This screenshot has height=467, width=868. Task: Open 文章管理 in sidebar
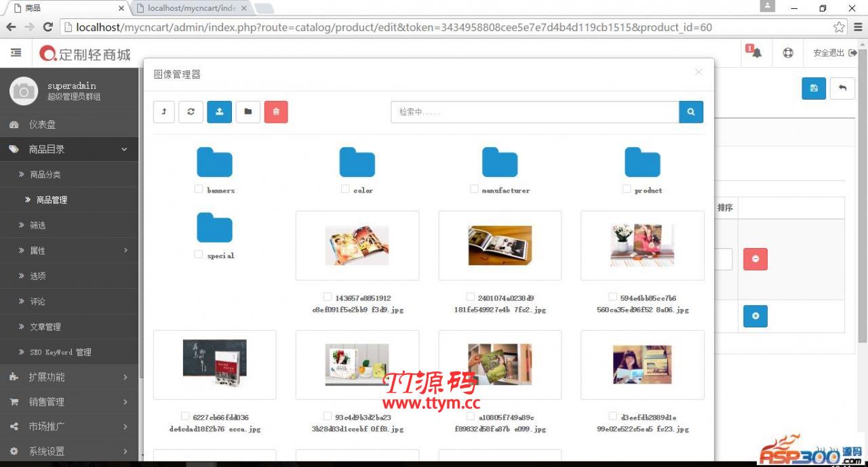[69, 327]
